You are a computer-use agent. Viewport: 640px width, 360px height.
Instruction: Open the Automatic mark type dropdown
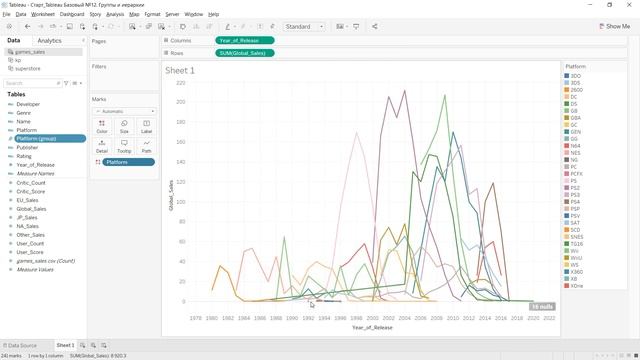pos(124,111)
